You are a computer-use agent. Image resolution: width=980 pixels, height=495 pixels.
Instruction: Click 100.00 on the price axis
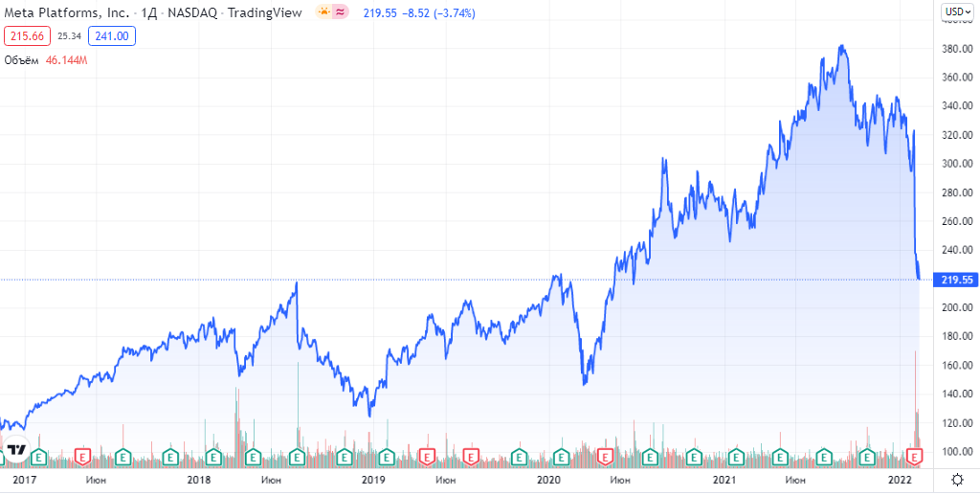coord(958,451)
